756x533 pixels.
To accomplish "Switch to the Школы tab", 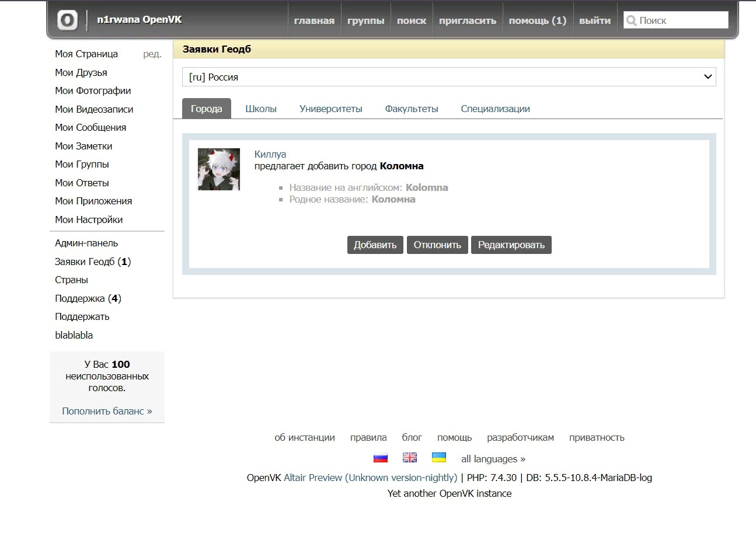I will (x=261, y=109).
